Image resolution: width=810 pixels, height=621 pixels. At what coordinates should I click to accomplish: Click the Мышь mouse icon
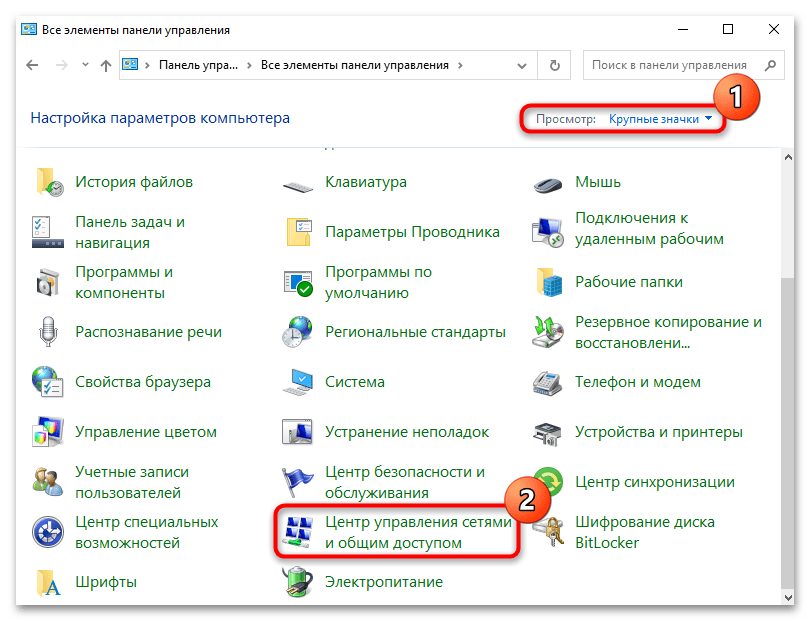(548, 184)
